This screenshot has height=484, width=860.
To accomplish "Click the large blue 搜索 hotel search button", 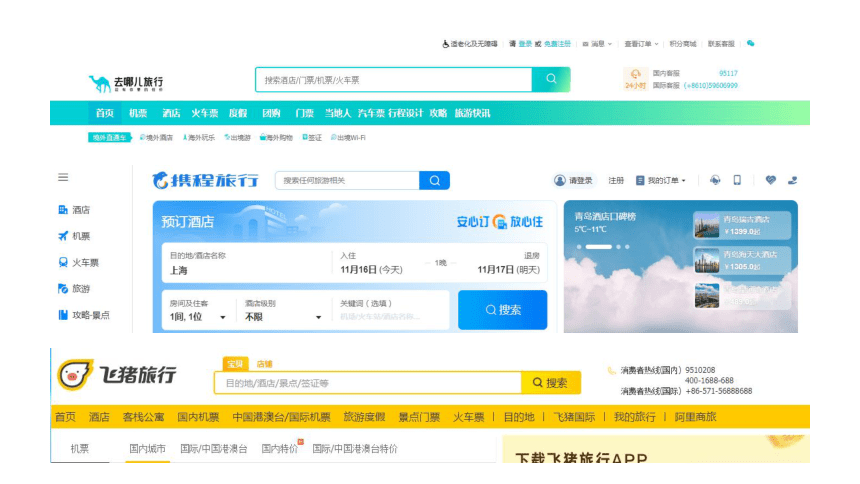I will click(x=502, y=310).
